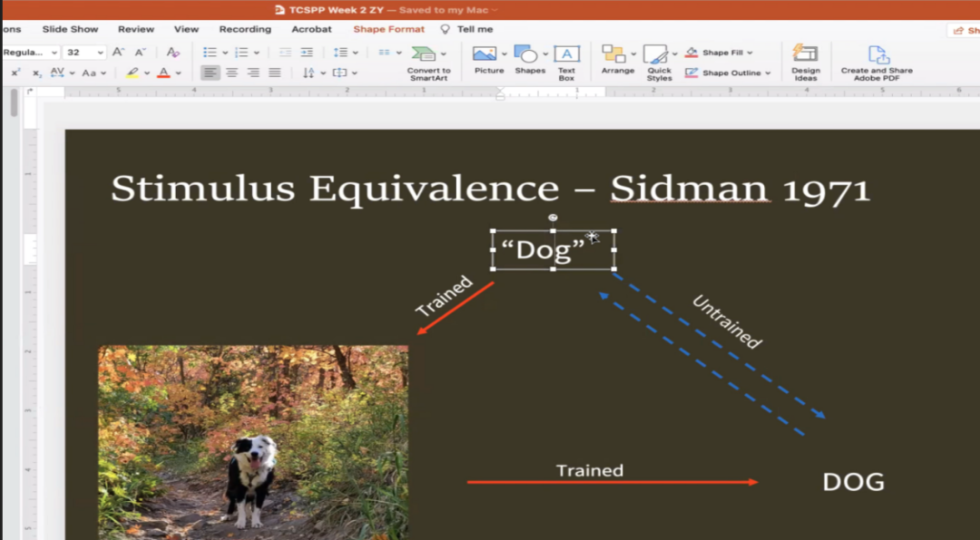The height and width of the screenshot is (540, 980).
Task: Expand the Quick Styles dropdown arrow
Action: (x=674, y=54)
